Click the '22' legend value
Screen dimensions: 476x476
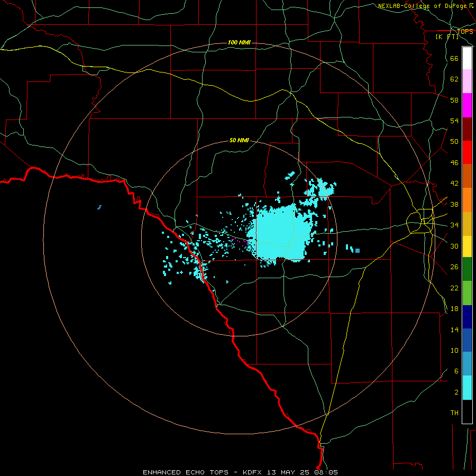pos(454,288)
